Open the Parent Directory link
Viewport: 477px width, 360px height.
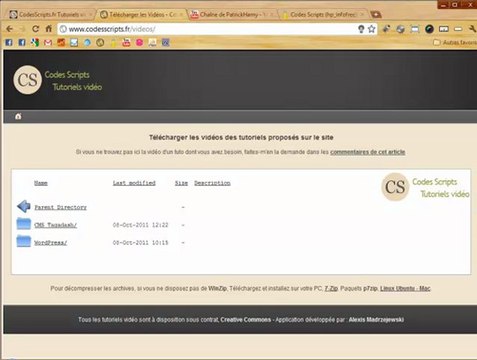coord(60,207)
